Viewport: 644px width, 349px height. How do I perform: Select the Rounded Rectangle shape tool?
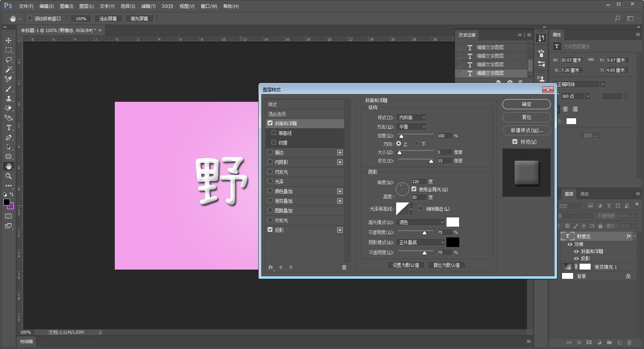pos(9,157)
